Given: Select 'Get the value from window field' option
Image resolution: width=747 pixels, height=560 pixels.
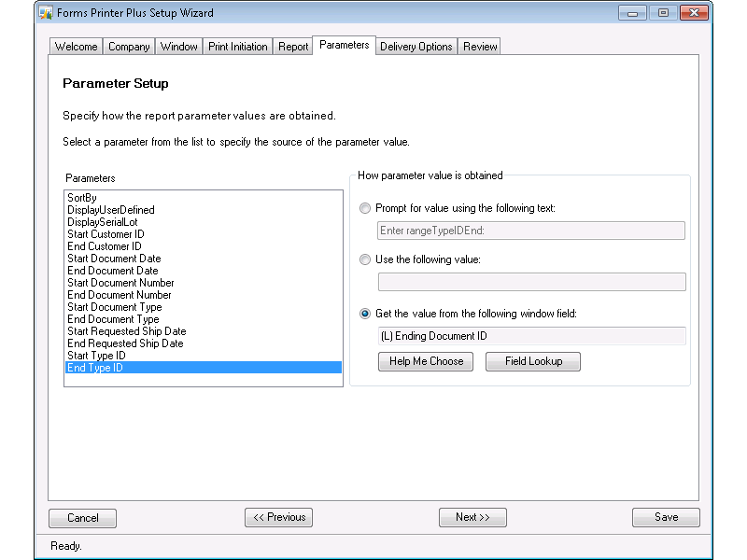Looking at the screenshot, I should 365,314.
